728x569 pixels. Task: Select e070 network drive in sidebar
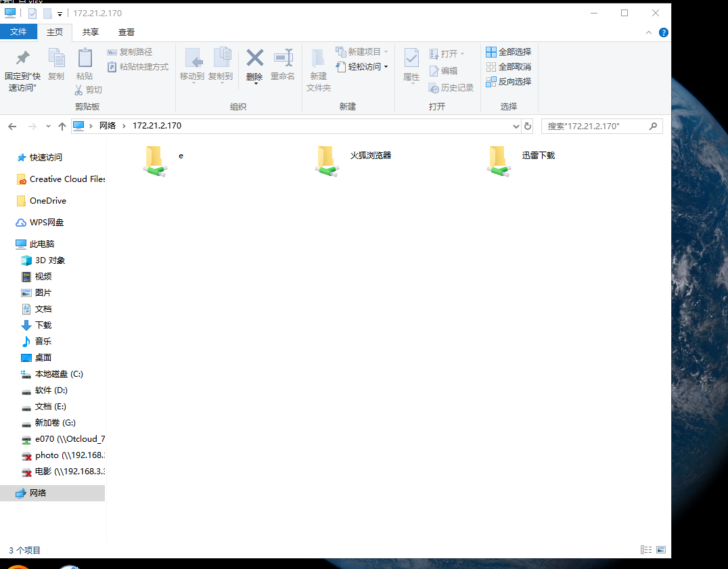click(63, 439)
